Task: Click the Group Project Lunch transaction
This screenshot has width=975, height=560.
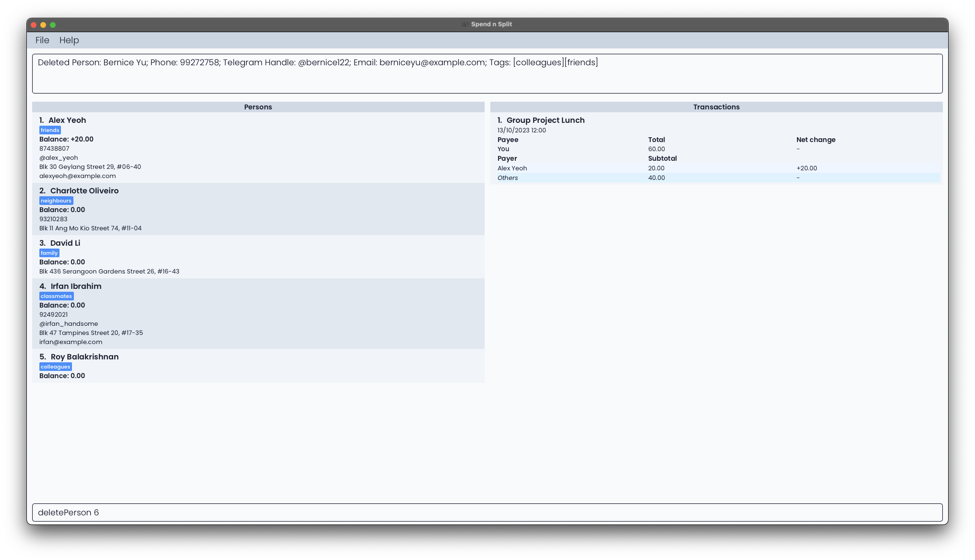Action: (546, 120)
